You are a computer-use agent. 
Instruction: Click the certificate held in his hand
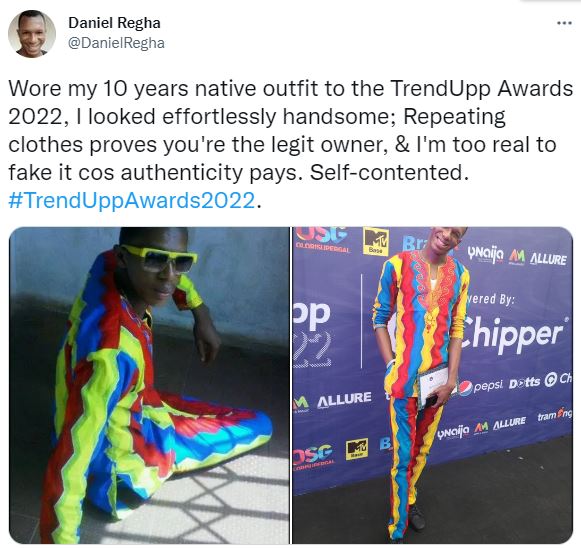436,385
